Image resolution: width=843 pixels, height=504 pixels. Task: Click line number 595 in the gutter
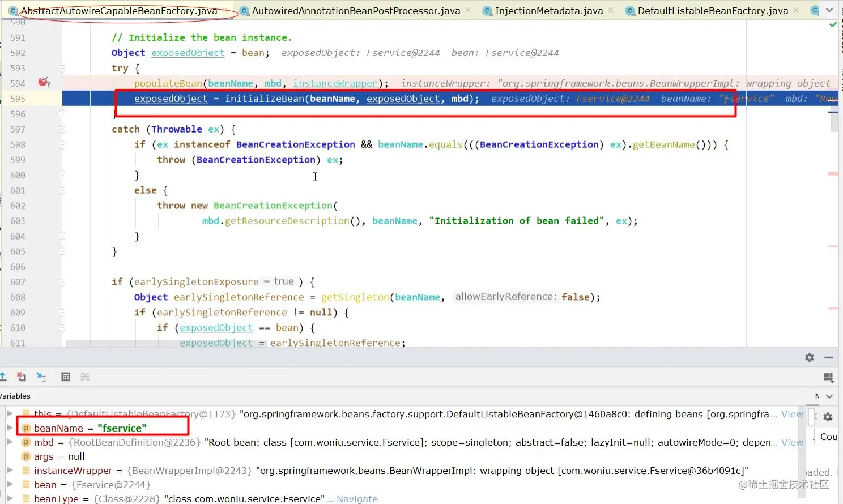click(x=18, y=99)
